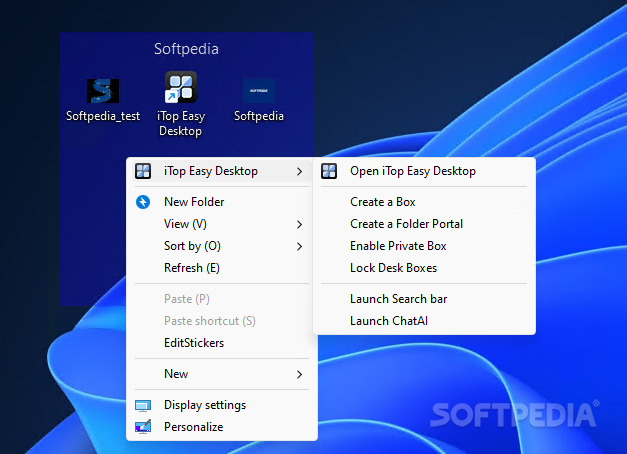627x454 pixels.
Task: Expand the Sort by (O) submenu arrow
Action: [300, 246]
